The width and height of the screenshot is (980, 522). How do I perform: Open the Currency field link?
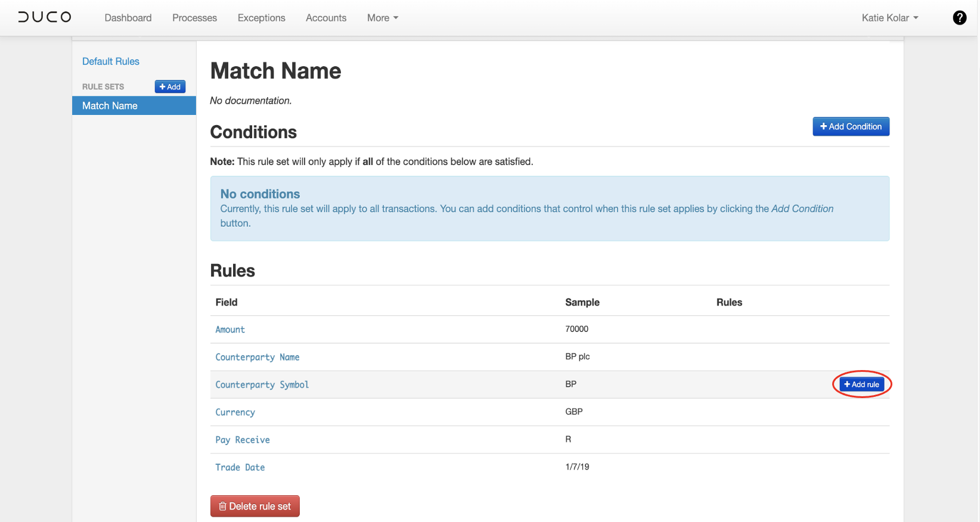(x=235, y=412)
